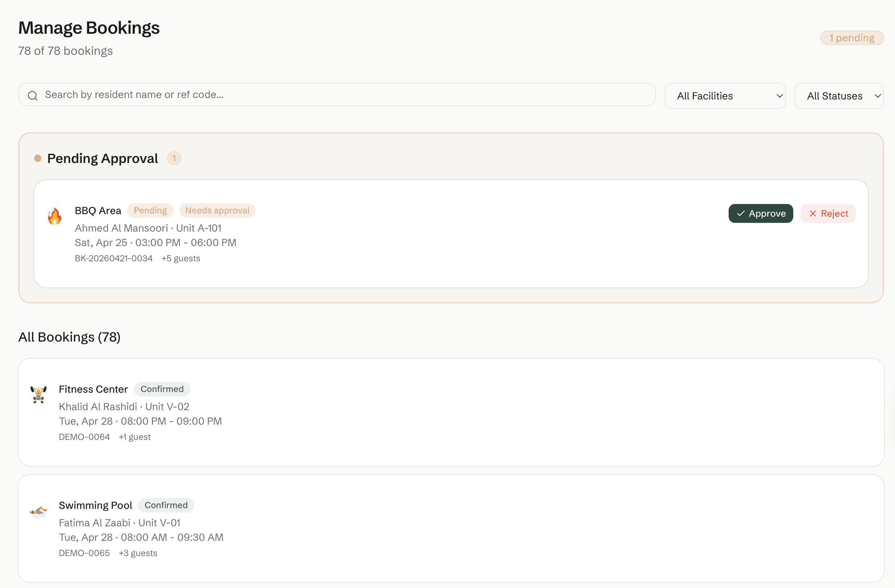The image size is (895, 588).
Task: Click the Pending status tag
Action: (150, 211)
